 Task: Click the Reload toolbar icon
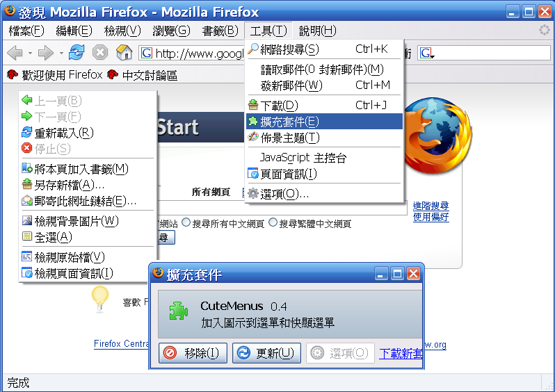click(x=77, y=53)
